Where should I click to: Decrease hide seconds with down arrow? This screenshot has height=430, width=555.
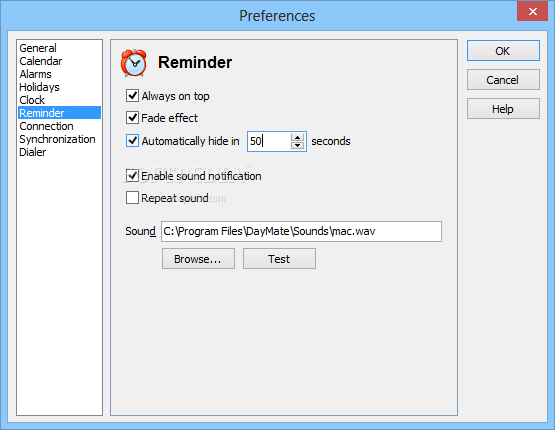[x=298, y=145]
